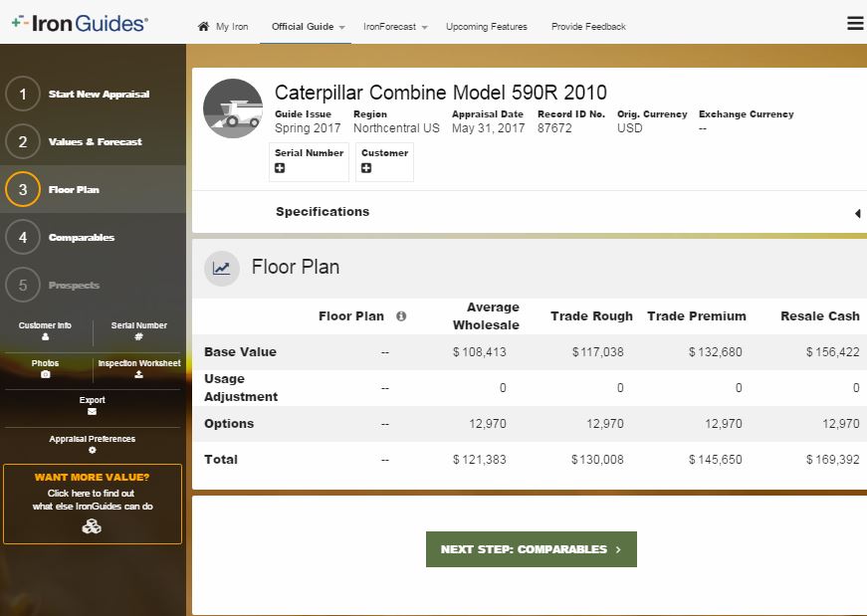Select step 2 circle Values & Forecast
The width and height of the screenshot is (867, 616).
coord(23,141)
